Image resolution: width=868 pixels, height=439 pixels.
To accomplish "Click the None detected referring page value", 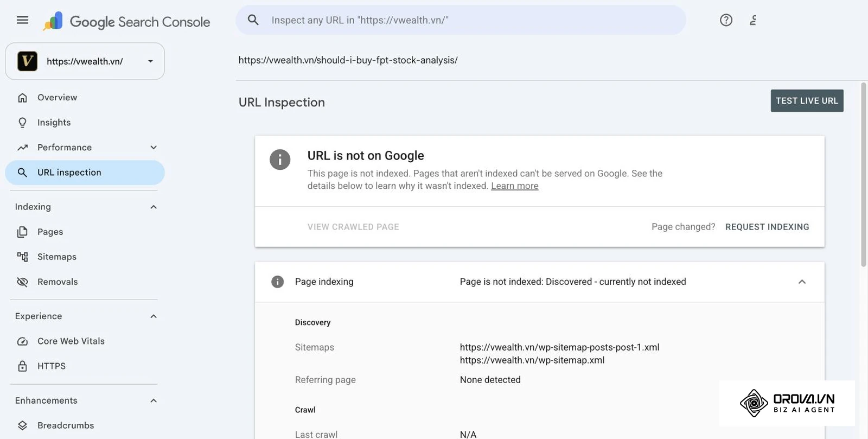I will 490,380.
